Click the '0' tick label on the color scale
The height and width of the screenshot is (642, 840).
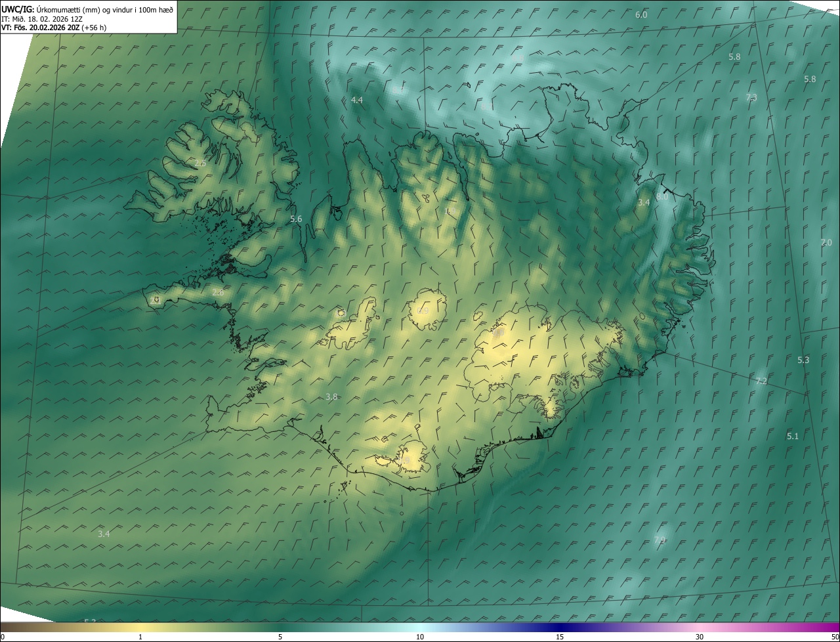(3, 637)
